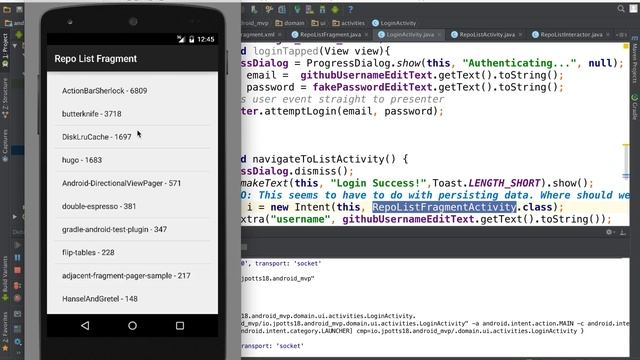Click the Save All disk icon
This screenshot has height=360, width=640.
[x=19, y=9]
